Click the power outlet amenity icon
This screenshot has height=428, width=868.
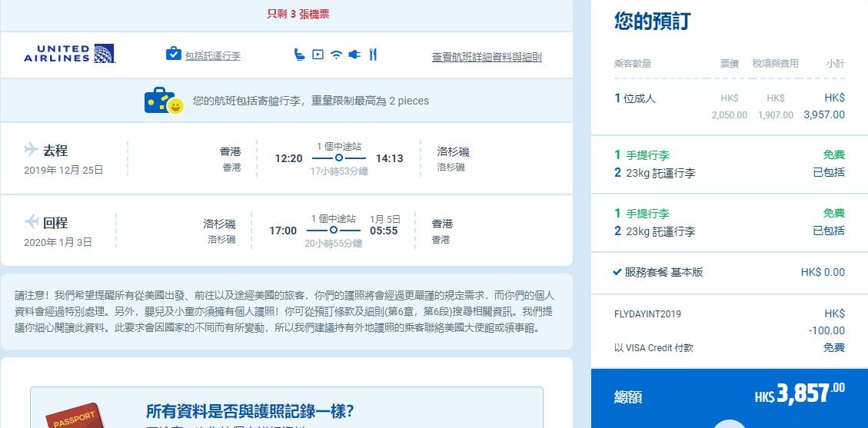(354, 55)
